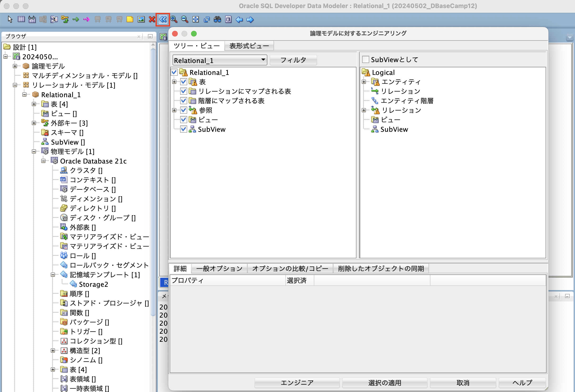Uncheck リレーションにマップされる表 in the tree
This screenshot has width=575, height=392.
tap(184, 91)
